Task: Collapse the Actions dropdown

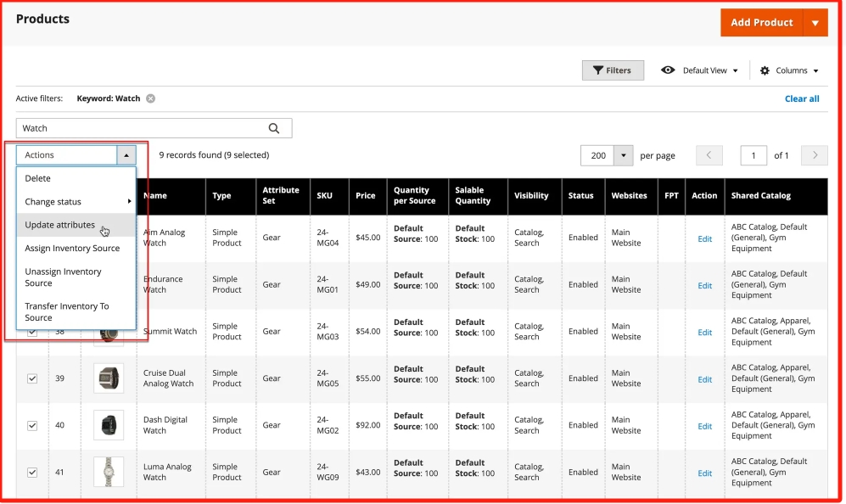Action: tap(126, 155)
